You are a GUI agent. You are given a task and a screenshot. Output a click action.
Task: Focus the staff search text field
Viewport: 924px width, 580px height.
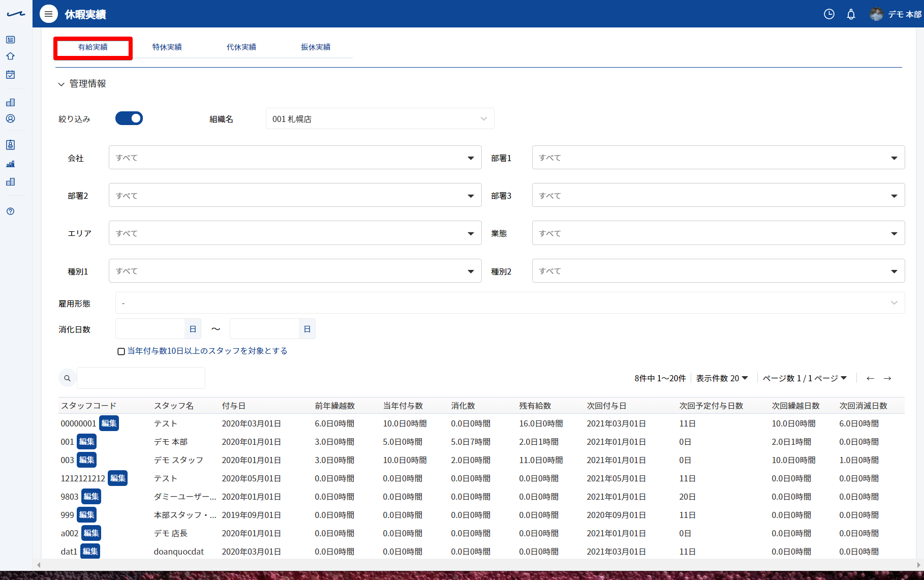point(141,378)
